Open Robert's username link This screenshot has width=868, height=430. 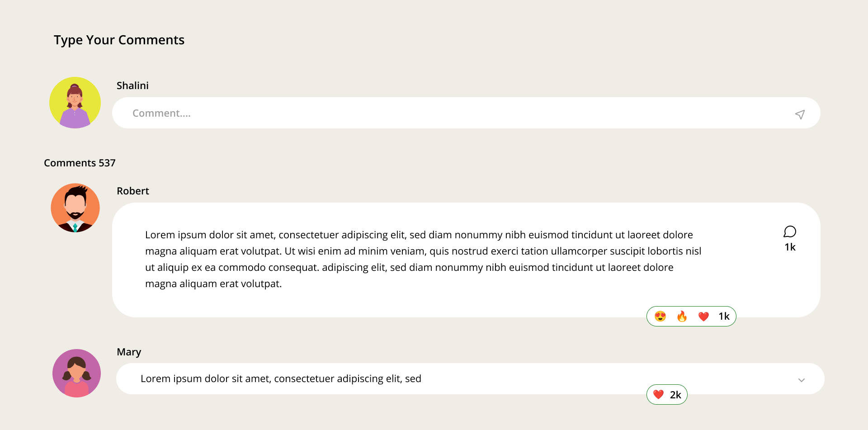[x=133, y=191]
